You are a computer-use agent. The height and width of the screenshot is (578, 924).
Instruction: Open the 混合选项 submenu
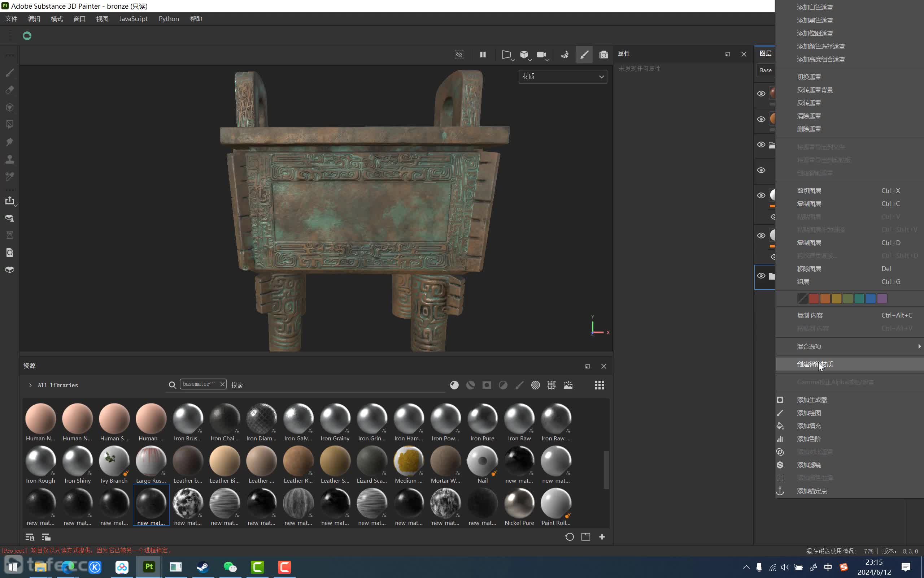tap(849, 346)
